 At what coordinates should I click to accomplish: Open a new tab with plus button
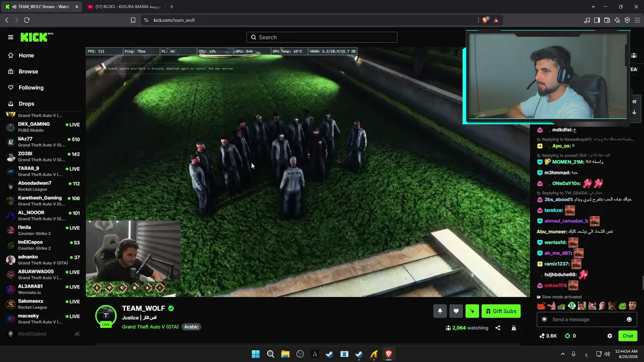[x=172, y=7]
